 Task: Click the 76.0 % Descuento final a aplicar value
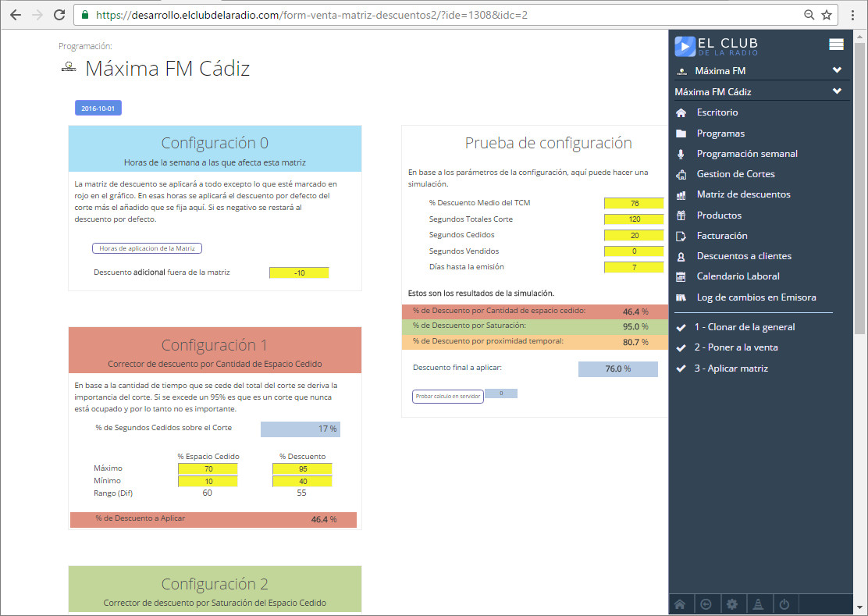click(x=617, y=369)
